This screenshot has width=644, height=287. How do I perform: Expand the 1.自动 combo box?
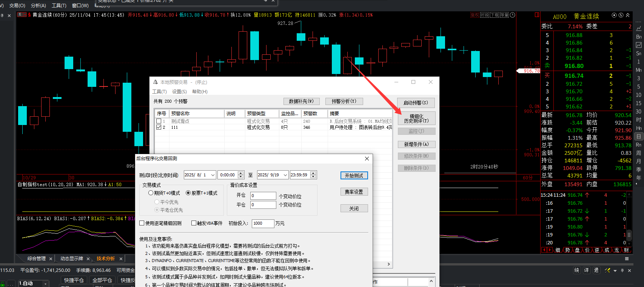(x=46, y=284)
